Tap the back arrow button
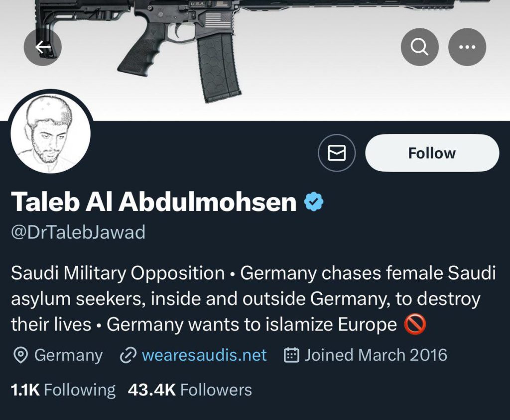The image size is (510, 420). pyautogui.click(x=43, y=47)
